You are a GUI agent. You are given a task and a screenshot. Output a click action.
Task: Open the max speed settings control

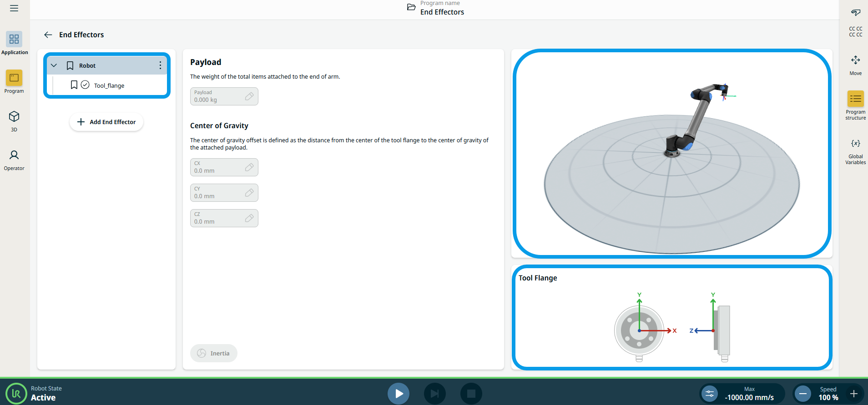point(710,394)
